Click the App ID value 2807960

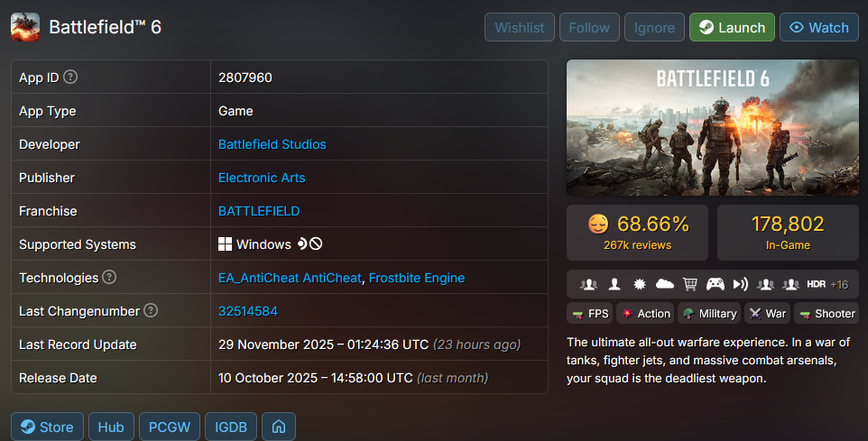(245, 78)
